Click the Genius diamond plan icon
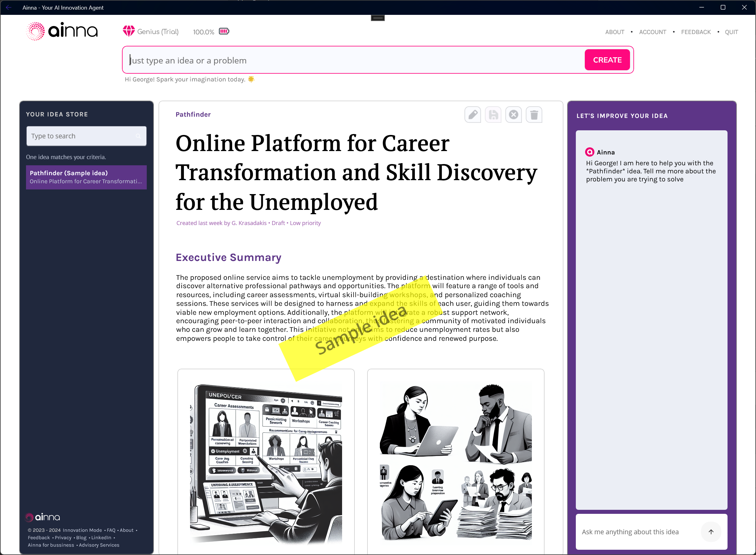756x555 pixels. point(129,31)
